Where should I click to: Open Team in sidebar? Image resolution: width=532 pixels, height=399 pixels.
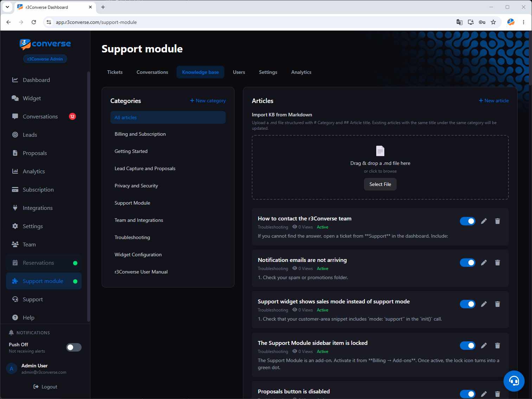[x=44, y=244]
